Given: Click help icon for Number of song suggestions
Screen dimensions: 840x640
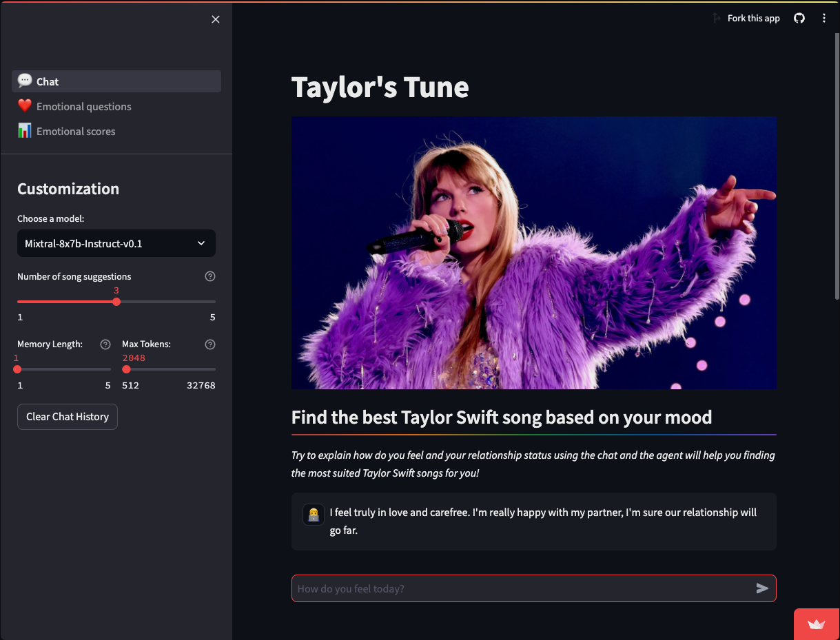Looking at the screenshot, I should (x=210, y=276).
